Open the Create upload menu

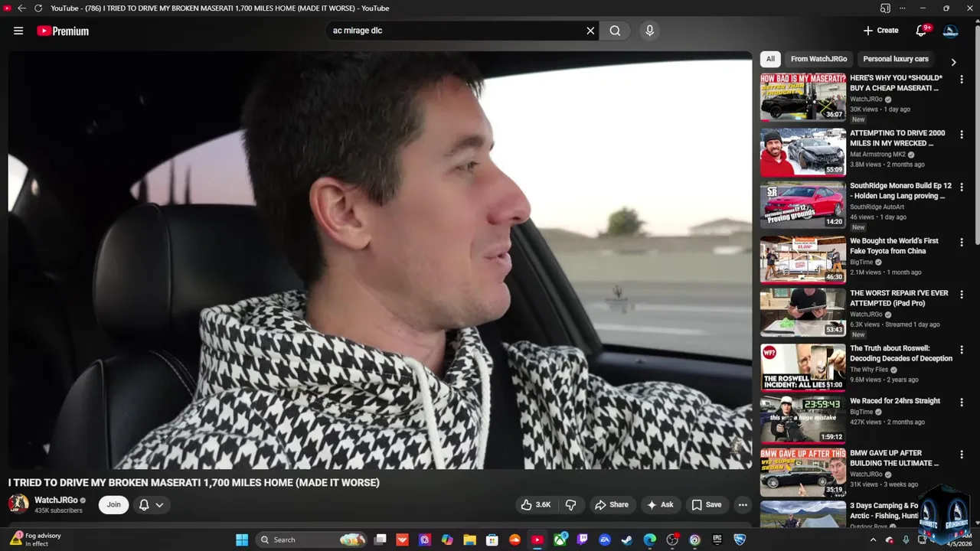pyautogui.click(x=880, y=31)
